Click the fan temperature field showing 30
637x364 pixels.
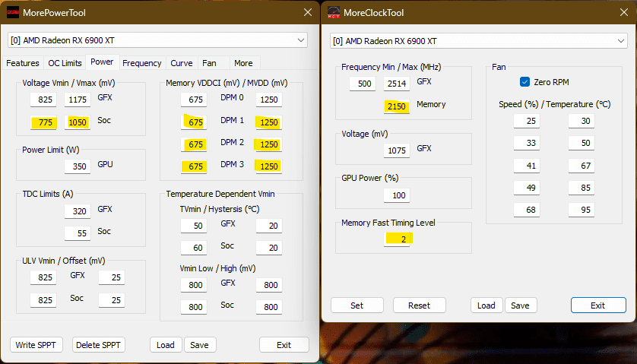click(x=582, y=121)
